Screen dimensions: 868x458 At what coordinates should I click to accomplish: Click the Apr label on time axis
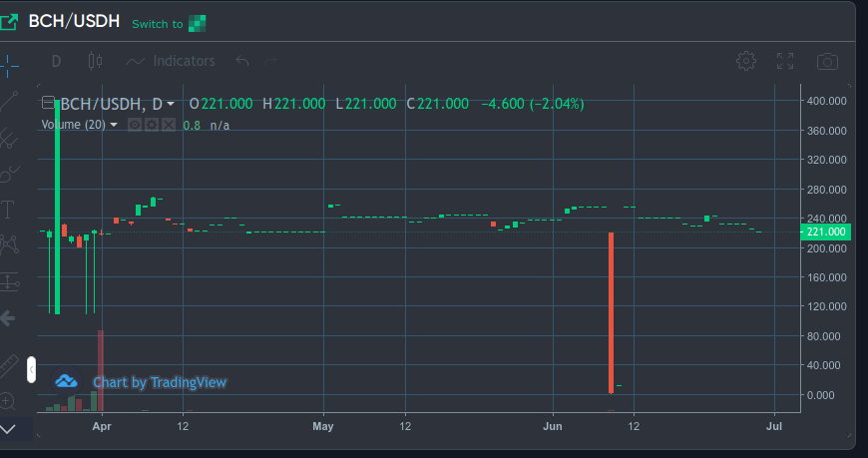click(102, 426)
